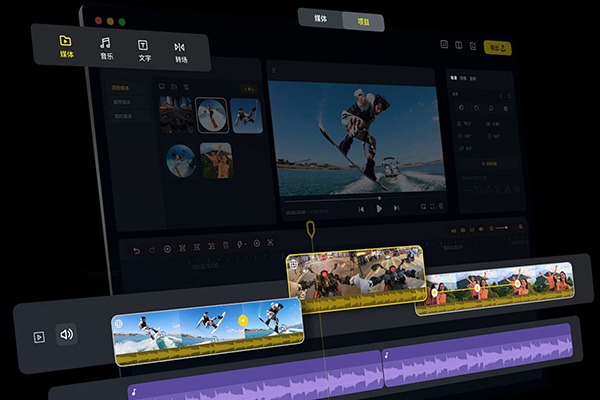Screen dimensions: 600x400
Task: Click the yellow playhead handle on timeline
Action: click(312, 232)
